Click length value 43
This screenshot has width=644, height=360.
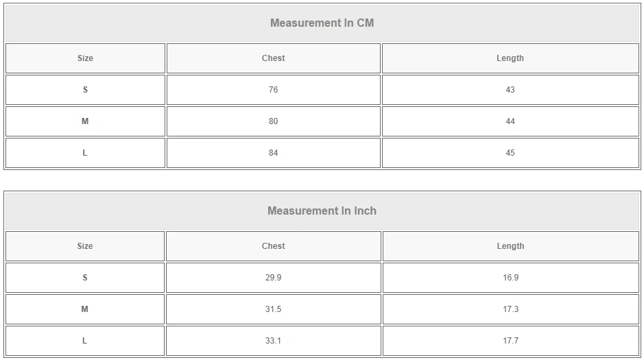(x=510, y=90)
